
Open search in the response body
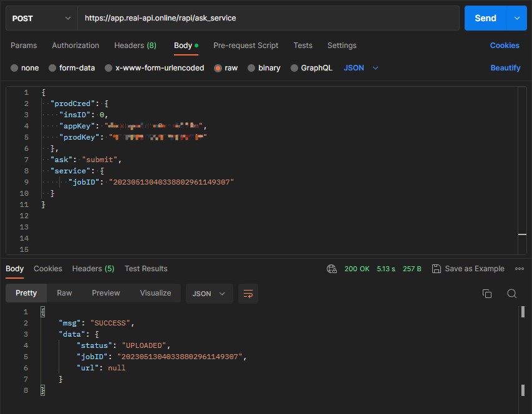511,294
